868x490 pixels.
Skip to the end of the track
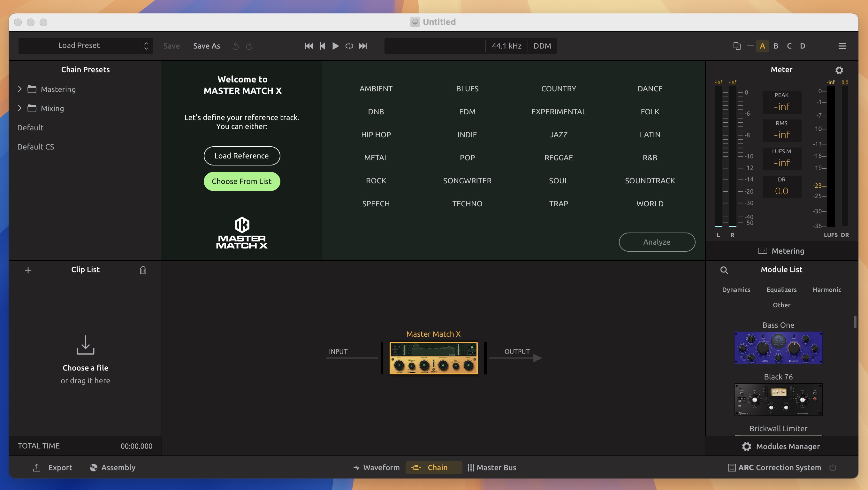[x=362, y=46]
